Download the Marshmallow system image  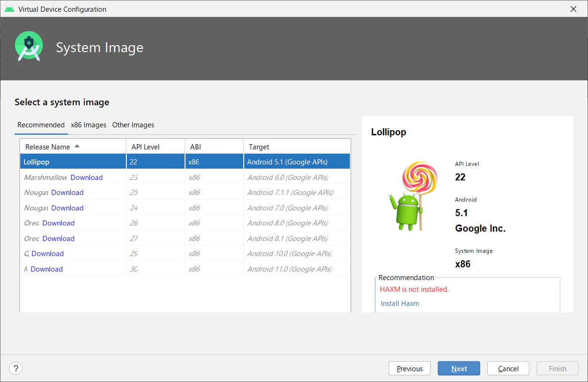coord(86,178)
